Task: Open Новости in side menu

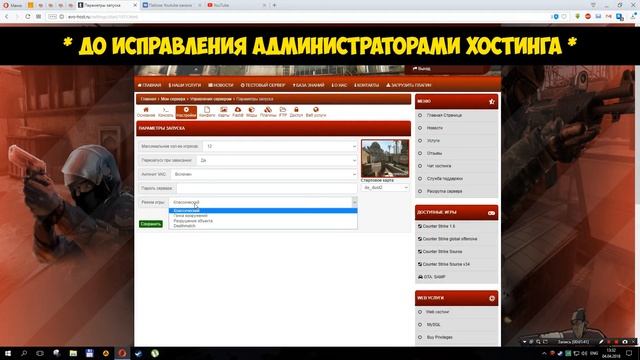Action: (435, 128)
